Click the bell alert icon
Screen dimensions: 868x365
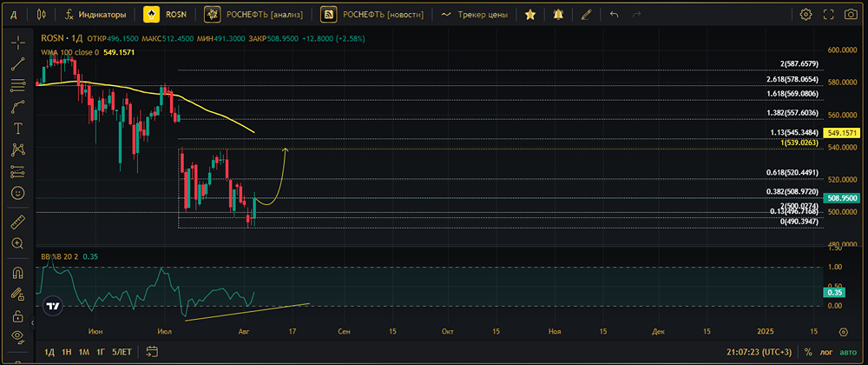558,15
